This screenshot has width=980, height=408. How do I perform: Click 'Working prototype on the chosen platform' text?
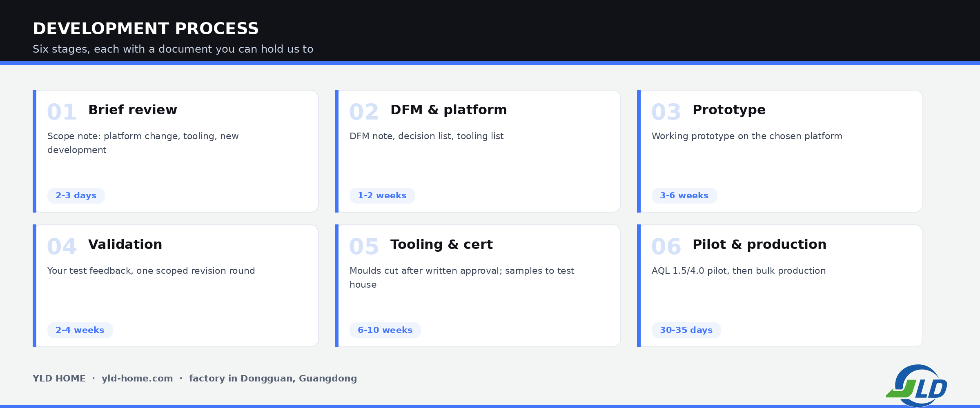click(x=747, y=136)
